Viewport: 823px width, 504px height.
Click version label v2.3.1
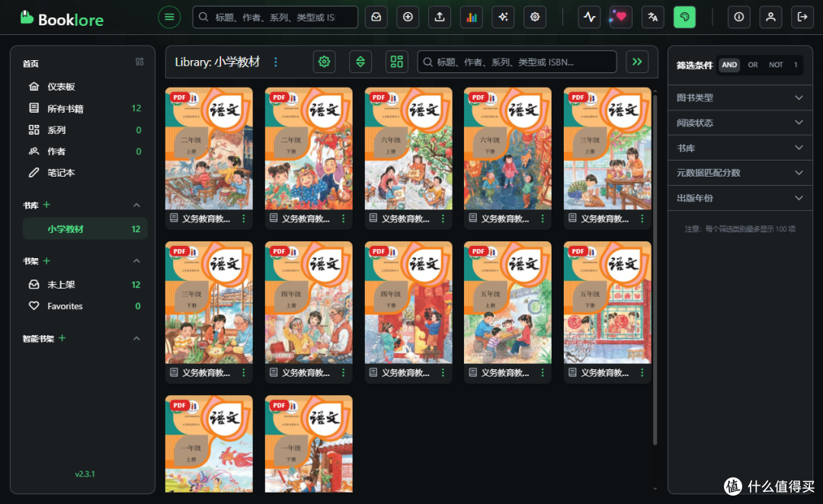pos(85,474)
